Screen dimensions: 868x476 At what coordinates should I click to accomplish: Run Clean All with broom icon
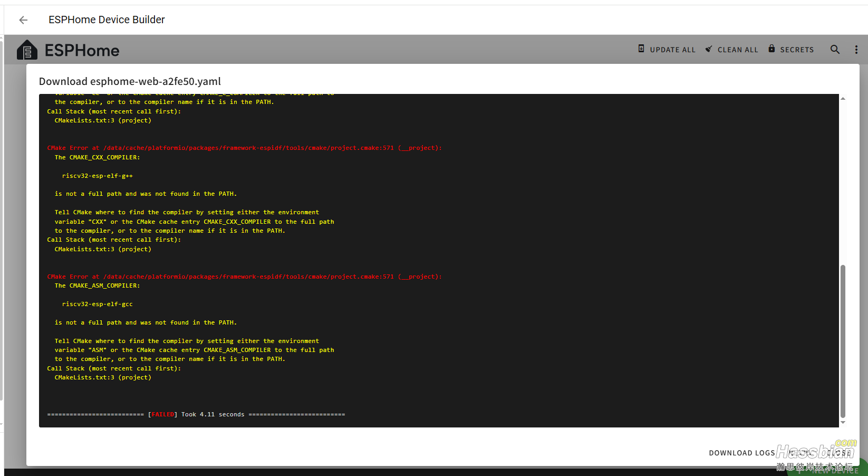point(732,50)
